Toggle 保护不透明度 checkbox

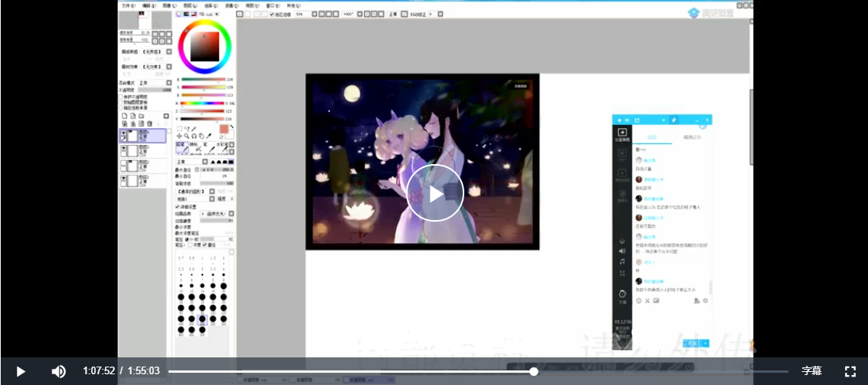(x=120, y=97)
